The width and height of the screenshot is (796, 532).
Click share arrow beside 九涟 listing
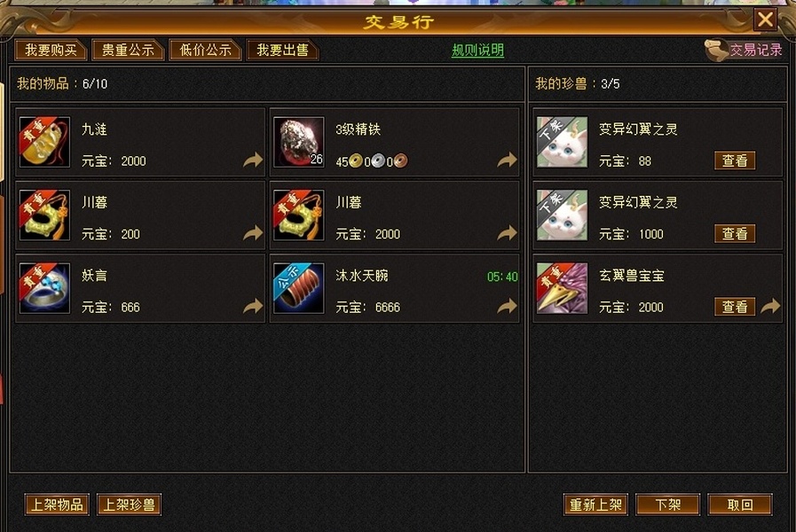point(253,160)
